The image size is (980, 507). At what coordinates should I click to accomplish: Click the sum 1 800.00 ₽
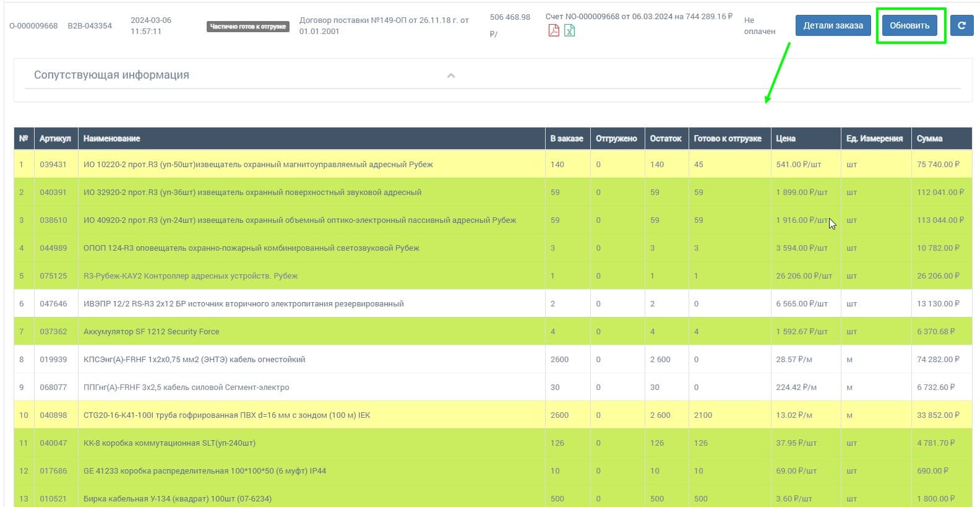coord(936,499)
